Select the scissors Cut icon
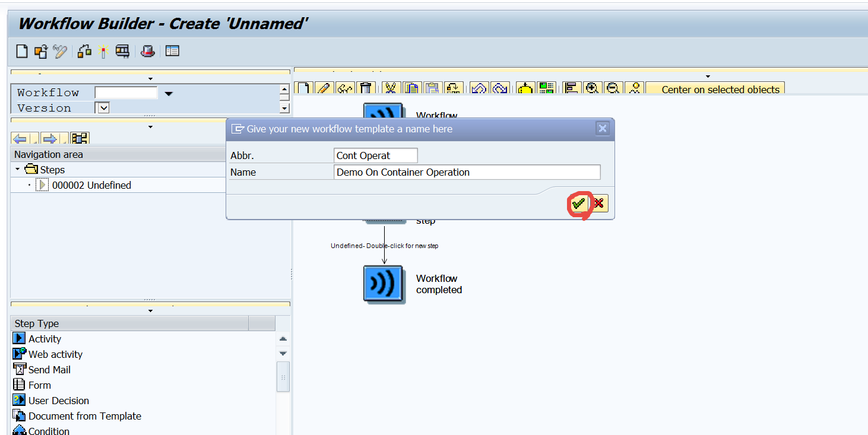 coord(389,87)
